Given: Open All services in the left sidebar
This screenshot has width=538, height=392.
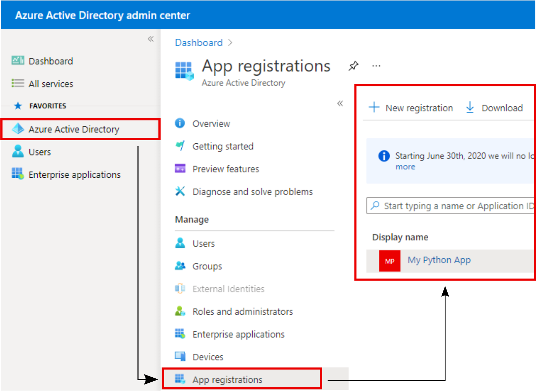Looking at the screenshot, I should (51, 84).
